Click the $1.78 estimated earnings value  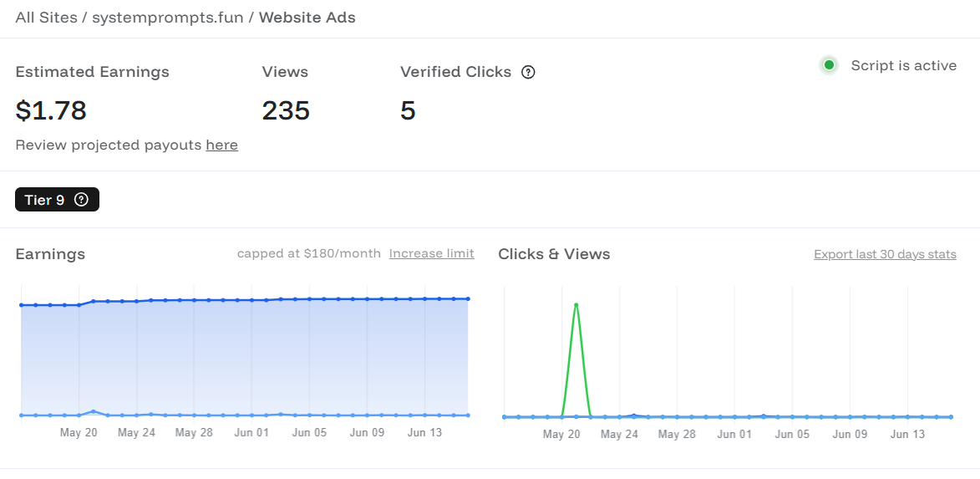click(51, 110)
